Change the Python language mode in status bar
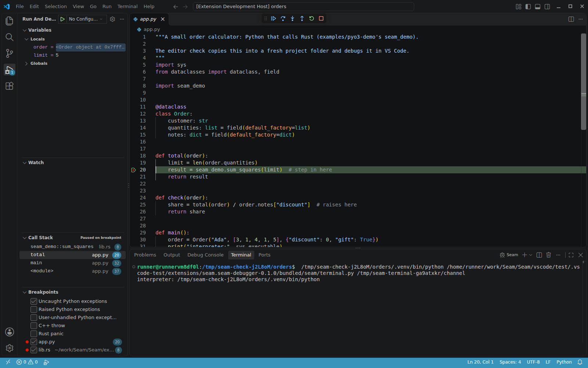 (x=564, y=362)
